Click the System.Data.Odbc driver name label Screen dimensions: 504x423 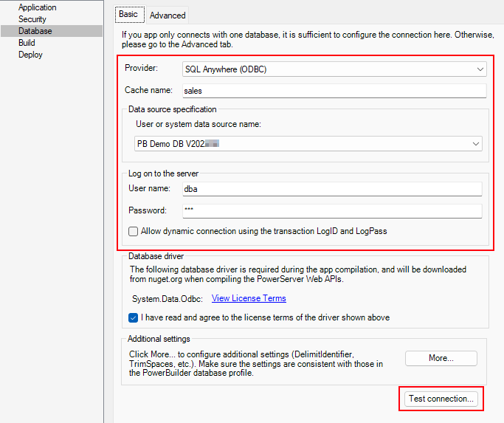[x=167, y=299]
